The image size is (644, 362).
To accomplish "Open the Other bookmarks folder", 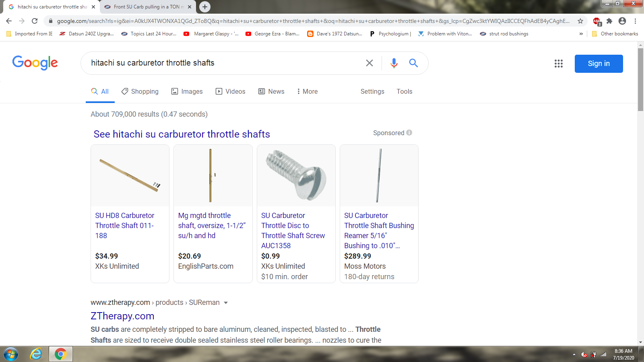I will point(615,34).
